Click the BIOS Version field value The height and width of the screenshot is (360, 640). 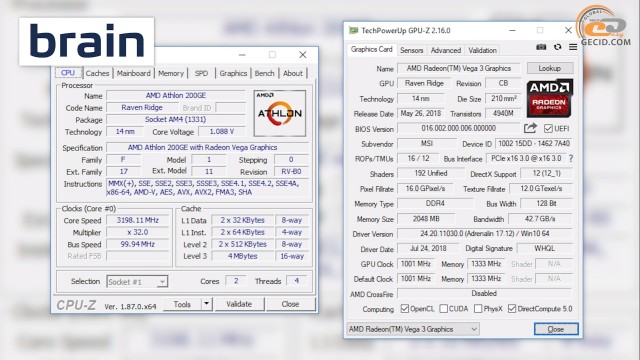[458, 128]
